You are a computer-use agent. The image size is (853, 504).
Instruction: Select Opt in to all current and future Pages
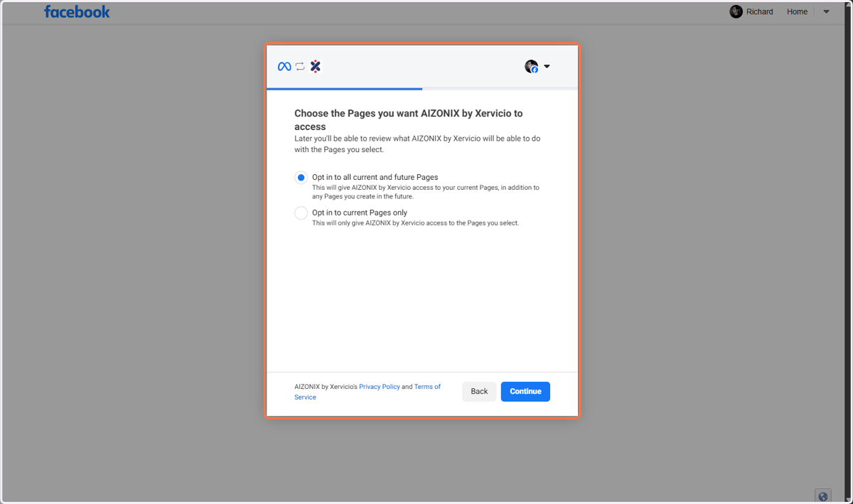(301, 178)
